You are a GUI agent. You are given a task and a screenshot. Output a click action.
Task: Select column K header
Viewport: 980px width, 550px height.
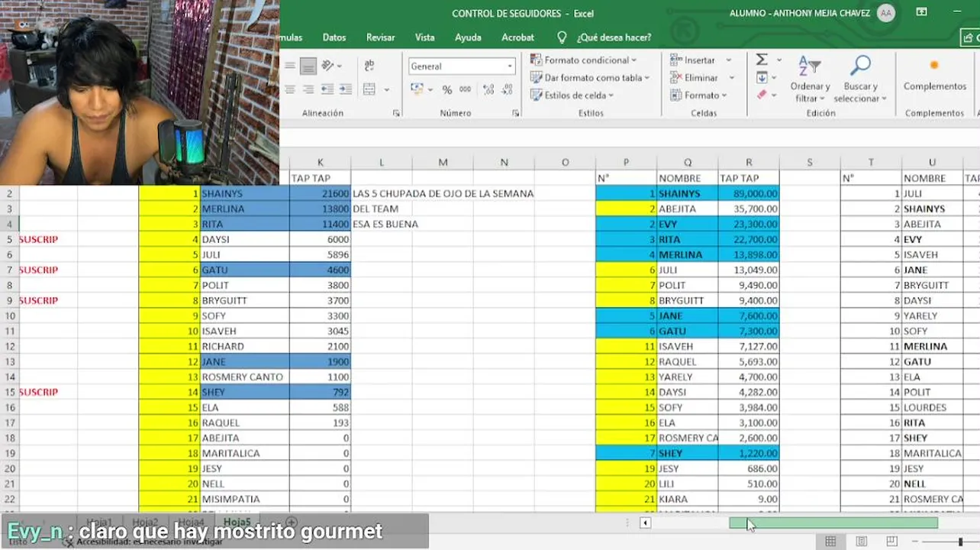(321, 162)
